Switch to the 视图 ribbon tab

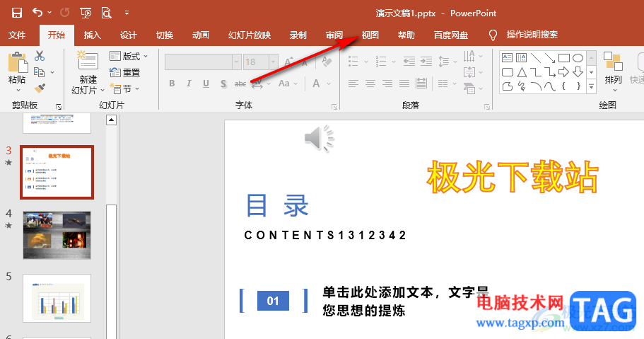(x=370, y=35)
